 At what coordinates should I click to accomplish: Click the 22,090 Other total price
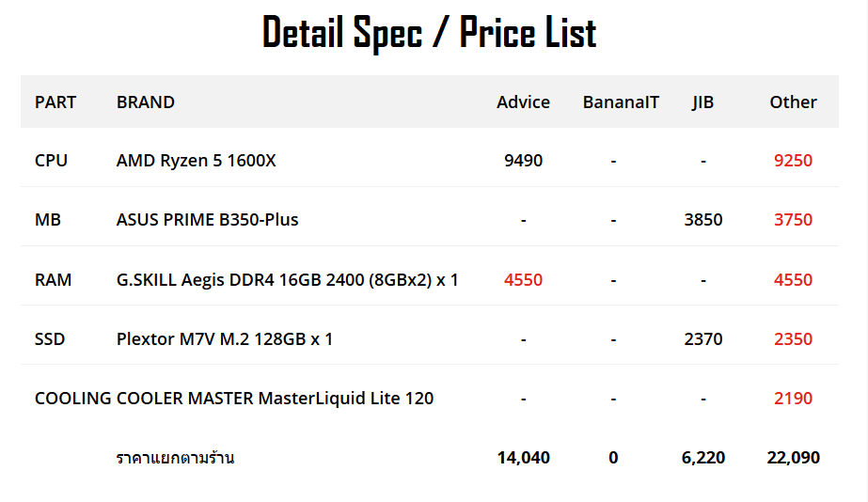[x=793, y=458]
